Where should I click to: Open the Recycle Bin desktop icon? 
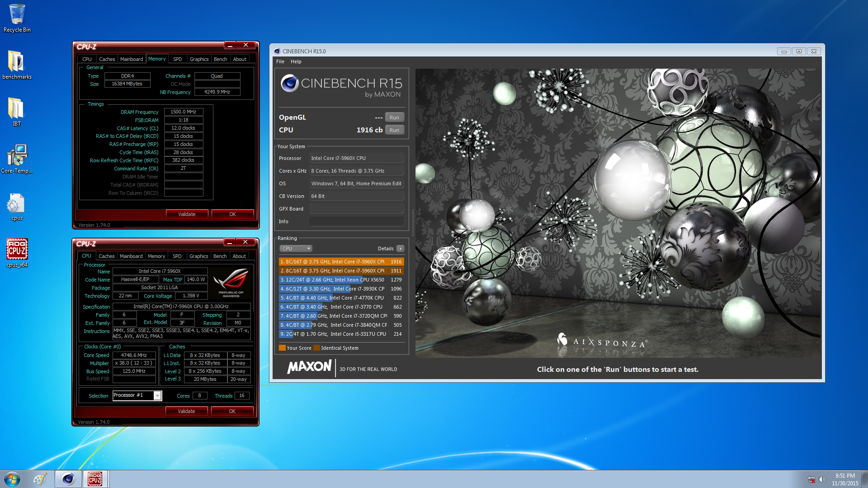(17, 18)
